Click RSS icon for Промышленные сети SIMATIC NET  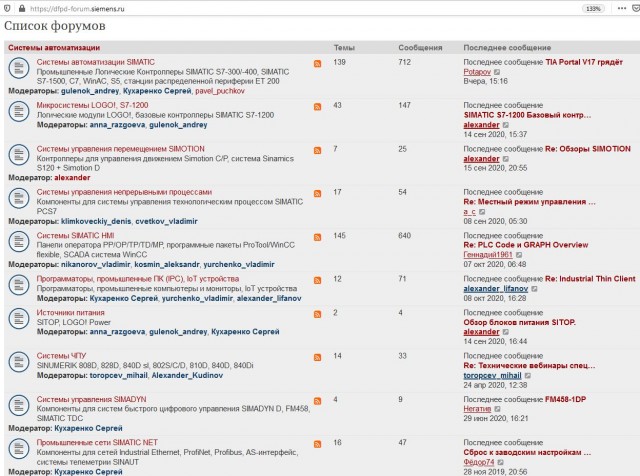[317, 445]
